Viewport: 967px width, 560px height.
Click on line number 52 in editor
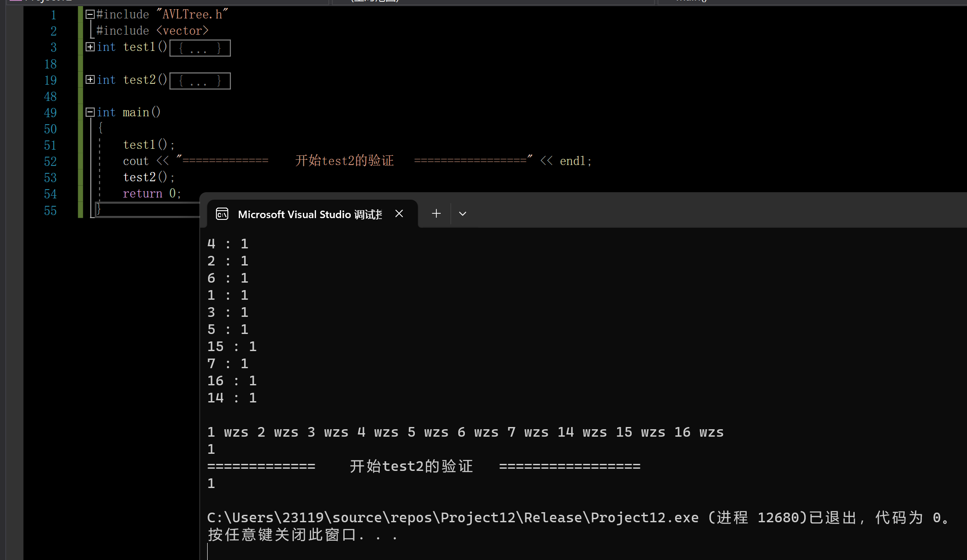(50, 161)
